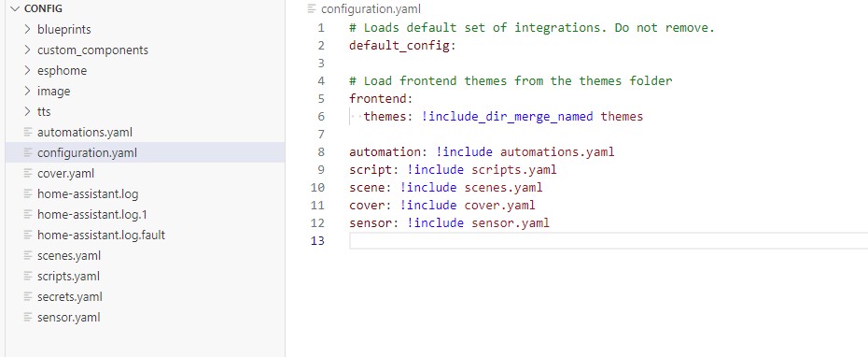This screenshot has width=868, height=357.
Task: Click the automations.yaml file icon
Action: pos(28,133)
